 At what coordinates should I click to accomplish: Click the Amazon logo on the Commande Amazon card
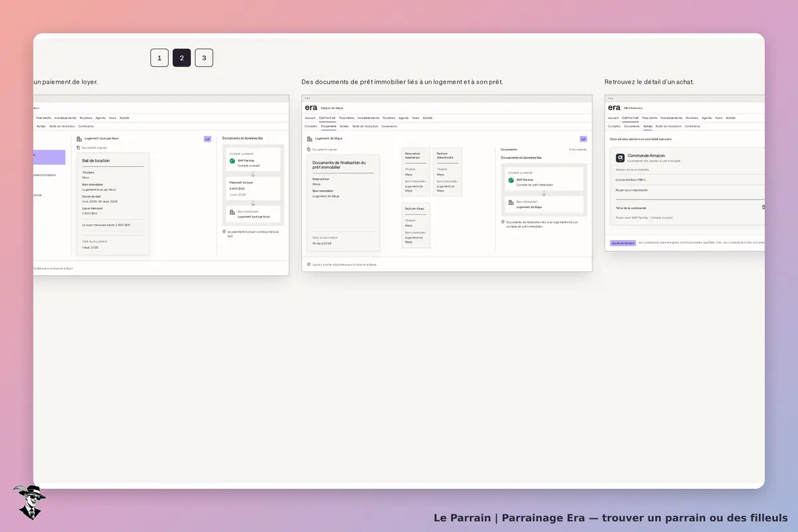point(620,158)
